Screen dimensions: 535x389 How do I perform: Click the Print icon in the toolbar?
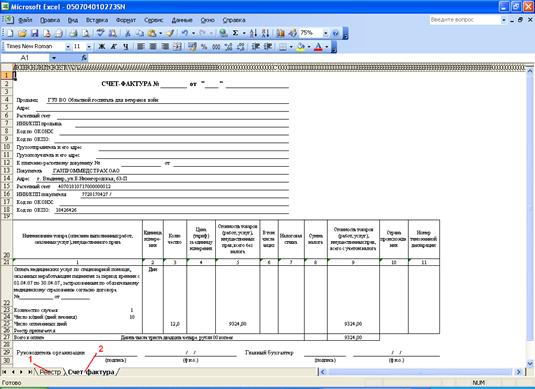pos(73,33)
